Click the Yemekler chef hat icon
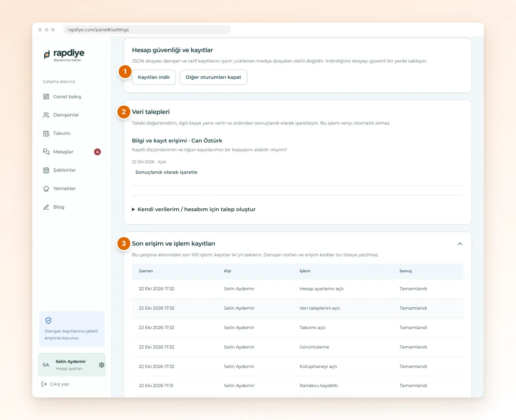This screenshot has width=516, height=420. point(46,188)
